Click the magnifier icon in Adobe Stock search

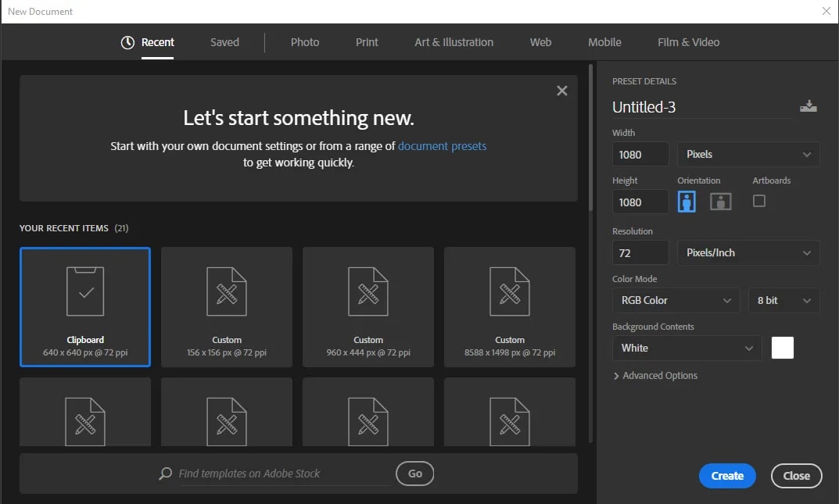pos(165,474)
